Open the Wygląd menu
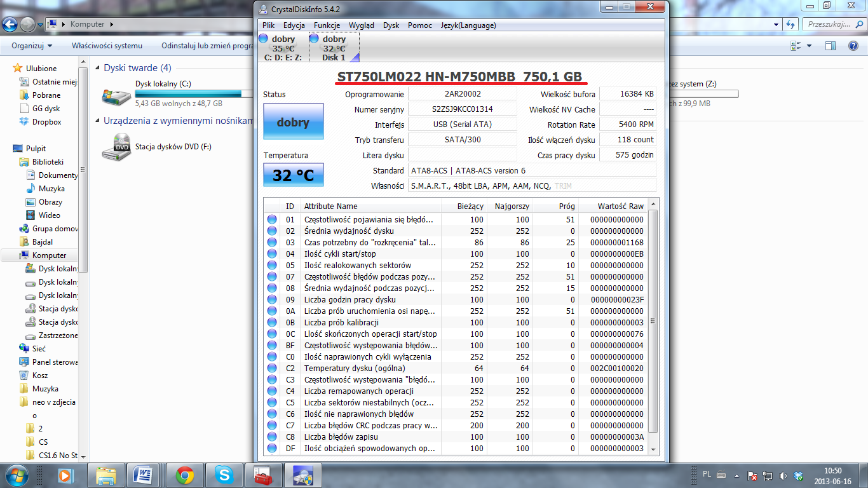868x488 pixels. pos(362,25)
